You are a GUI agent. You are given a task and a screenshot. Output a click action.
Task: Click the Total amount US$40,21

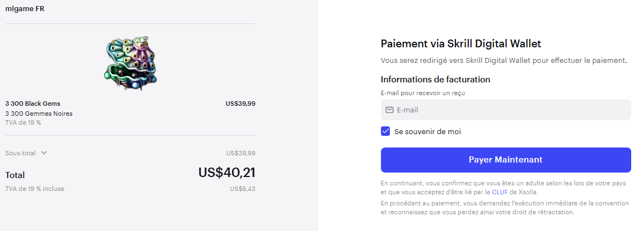click(227, 173)
